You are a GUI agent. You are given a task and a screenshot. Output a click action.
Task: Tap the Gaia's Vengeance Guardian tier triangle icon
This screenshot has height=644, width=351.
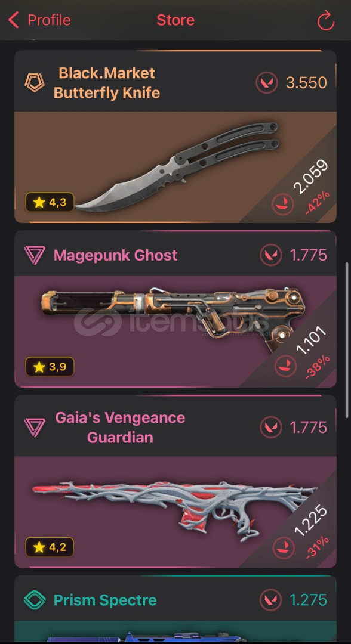(35, 427)
